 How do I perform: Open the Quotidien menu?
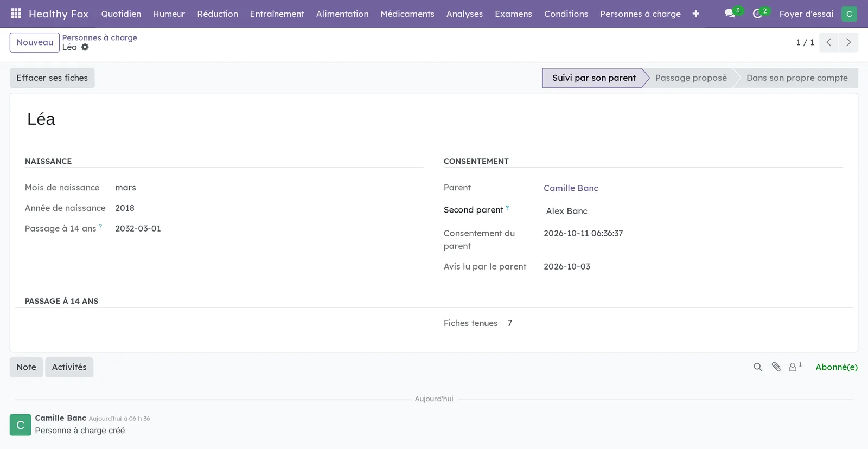[121, 14]
